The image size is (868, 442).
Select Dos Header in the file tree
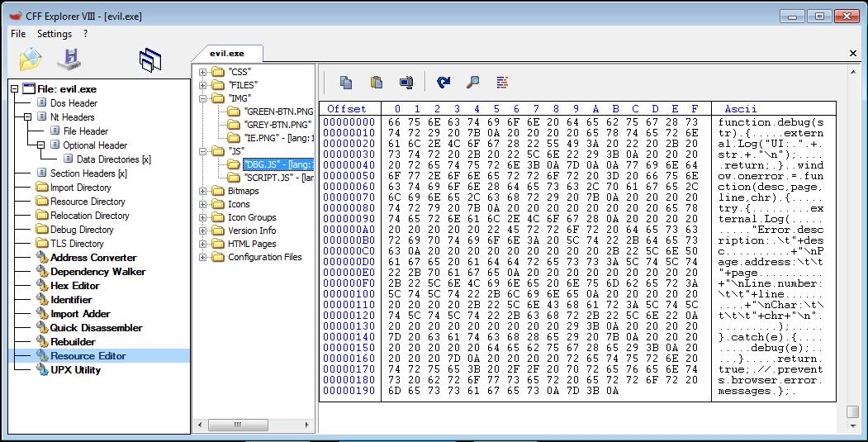(74, 103)
